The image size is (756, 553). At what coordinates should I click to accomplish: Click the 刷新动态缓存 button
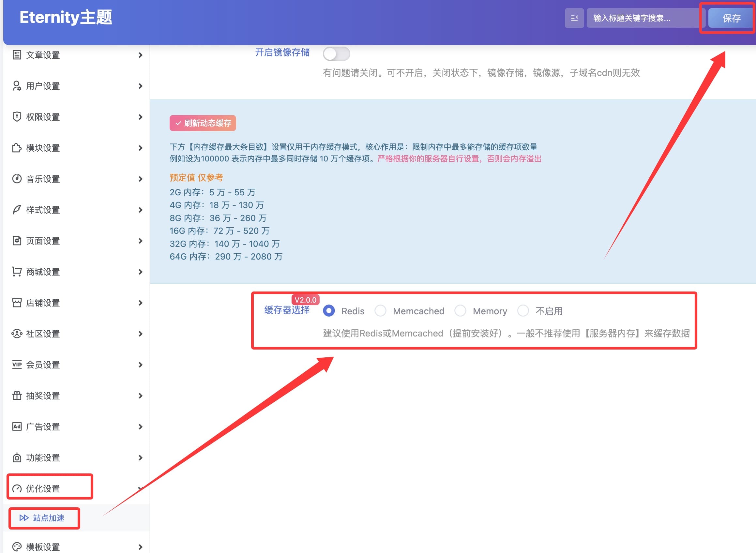pyautogui.click(x=203, y=123)
